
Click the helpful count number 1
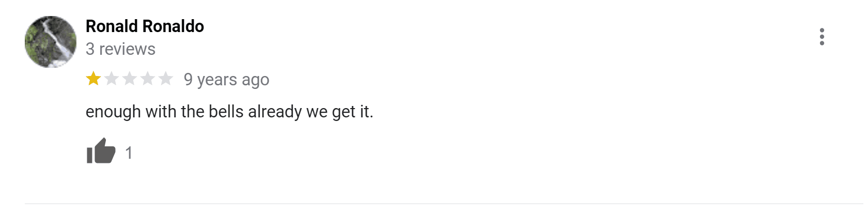click(x=129, y=153)
